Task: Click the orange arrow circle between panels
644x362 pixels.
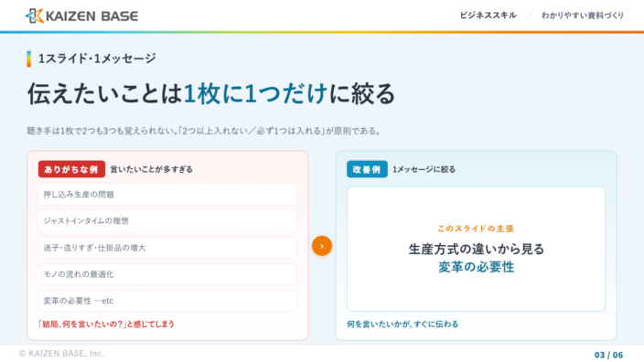Action: tap(322, 246)
